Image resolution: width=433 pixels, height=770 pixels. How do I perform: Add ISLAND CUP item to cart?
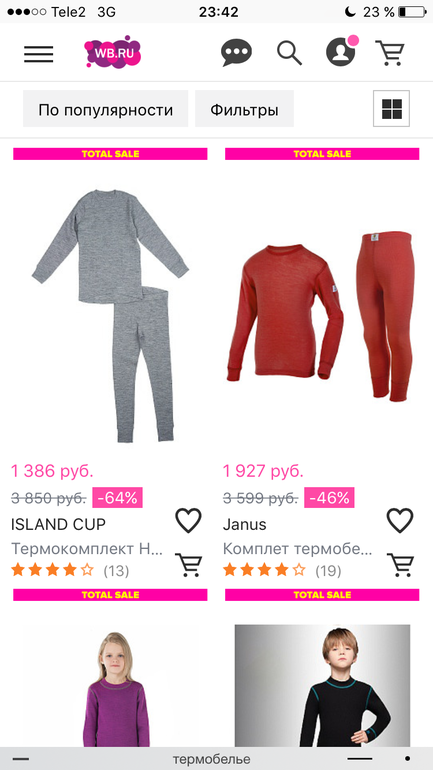[188, 565]
